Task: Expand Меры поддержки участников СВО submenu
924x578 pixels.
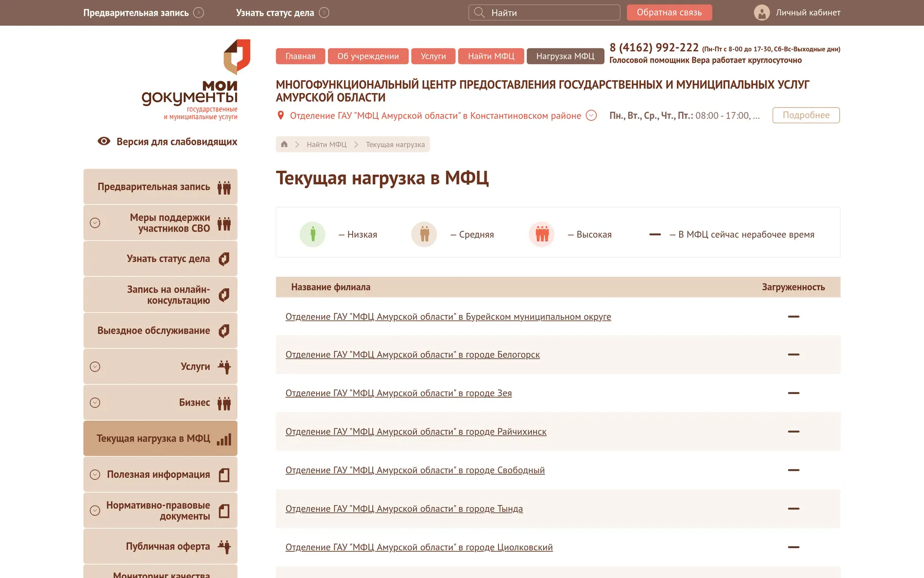Action: click(95, 223)
